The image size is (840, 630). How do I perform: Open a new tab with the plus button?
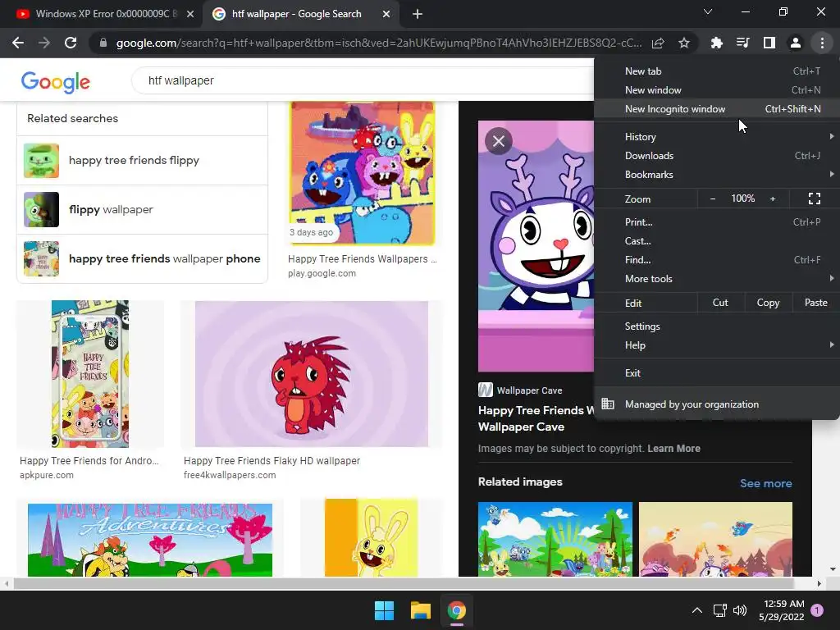tap(418, 14)
